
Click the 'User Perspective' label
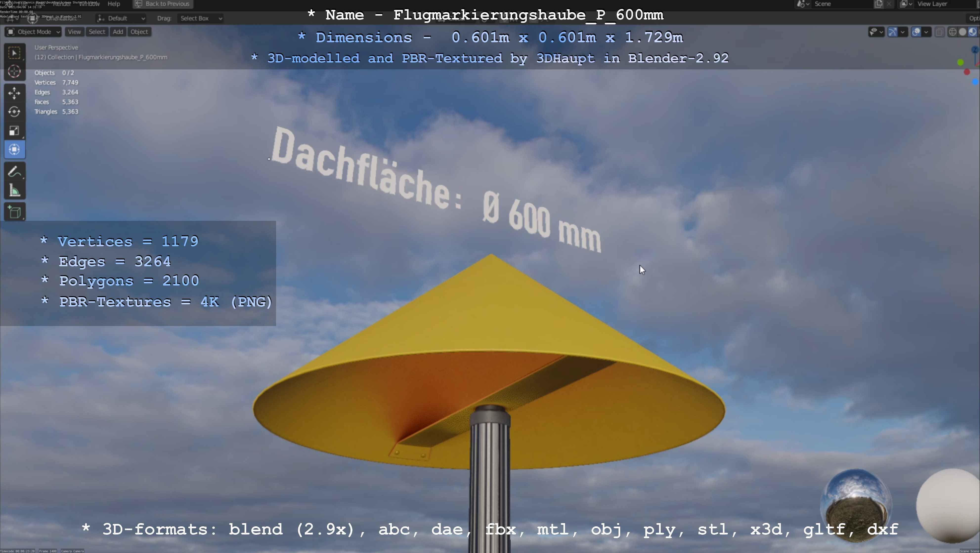tap(56, 47)
